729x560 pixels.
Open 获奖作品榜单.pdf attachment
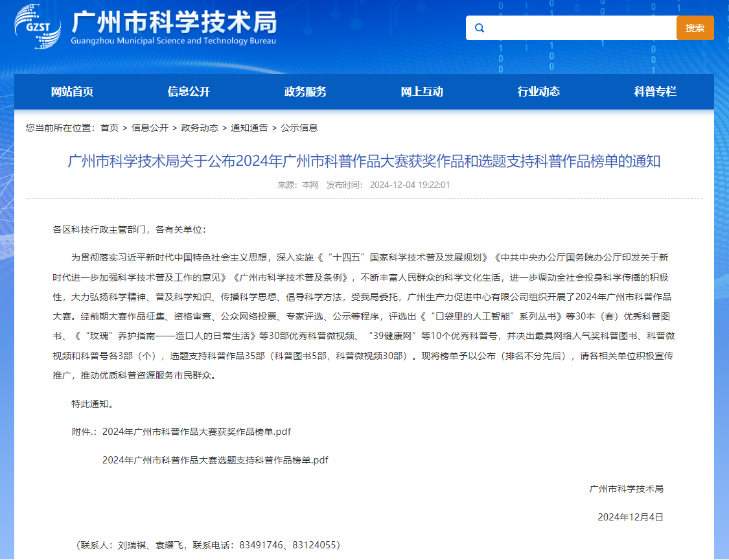(196, 432)
